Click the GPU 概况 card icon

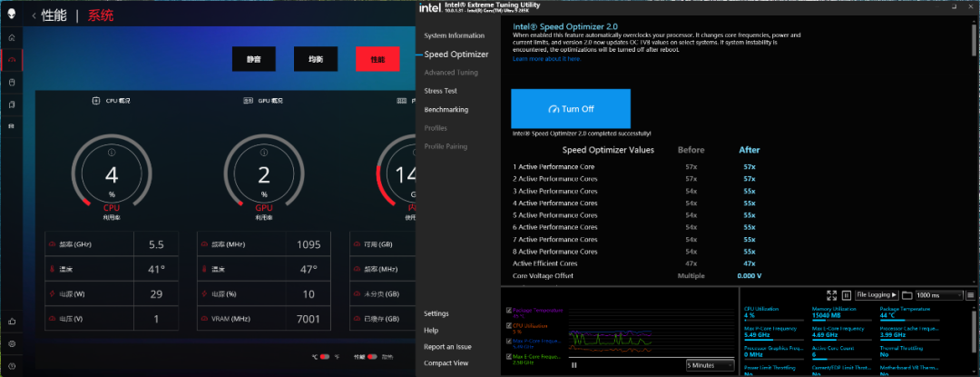(x=248, y=100)
